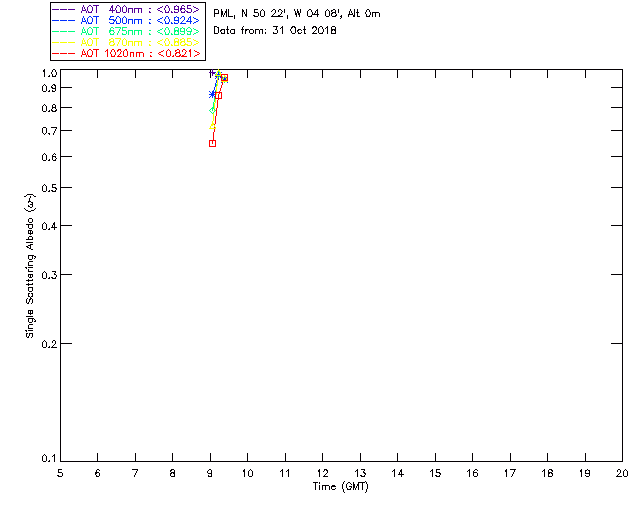Click the x-axis tick label 5

coord(60,473)
